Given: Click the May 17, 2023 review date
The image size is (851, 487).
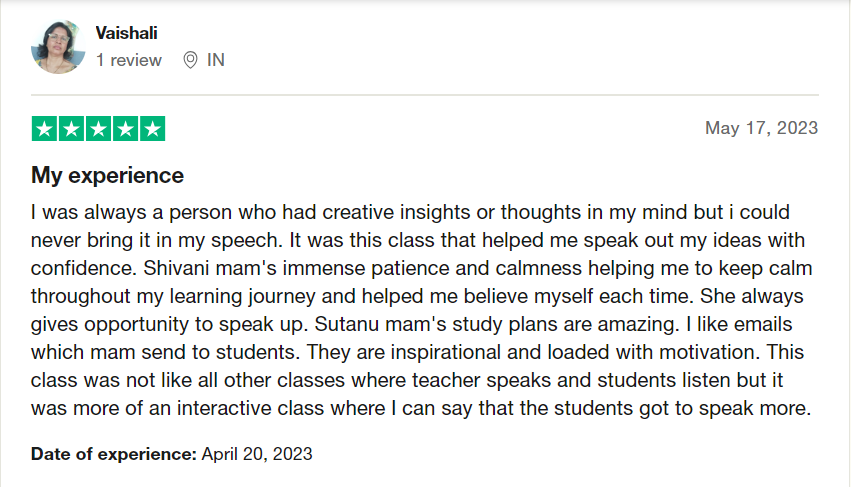Looking at the screenshot, I should 761,128.
